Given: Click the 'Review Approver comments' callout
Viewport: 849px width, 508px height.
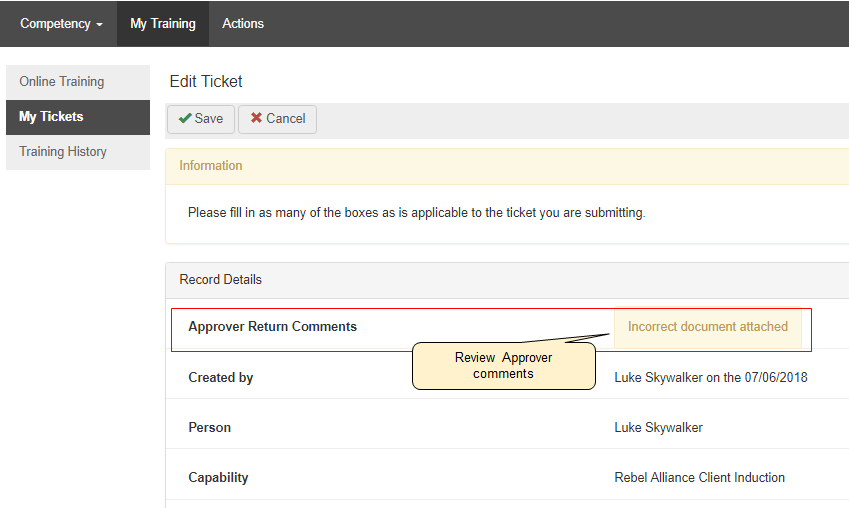Looking at the screenshot, I should click(x=503, y=365).
